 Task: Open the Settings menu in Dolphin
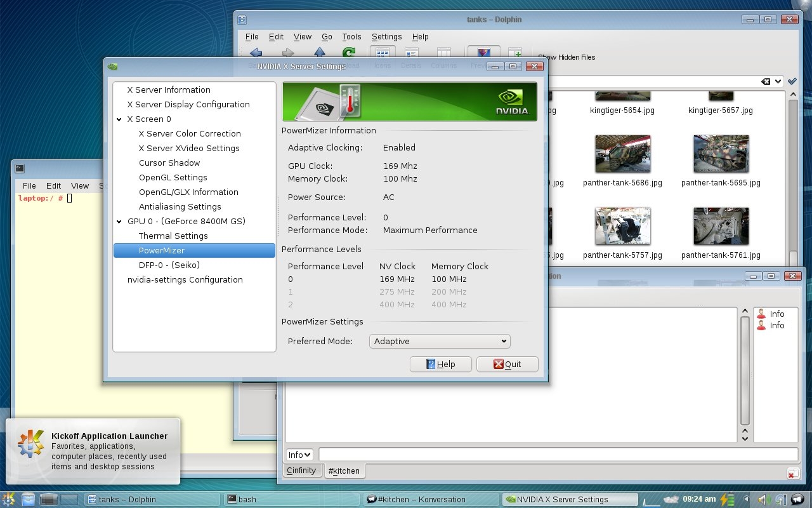[x=386, y=37]
